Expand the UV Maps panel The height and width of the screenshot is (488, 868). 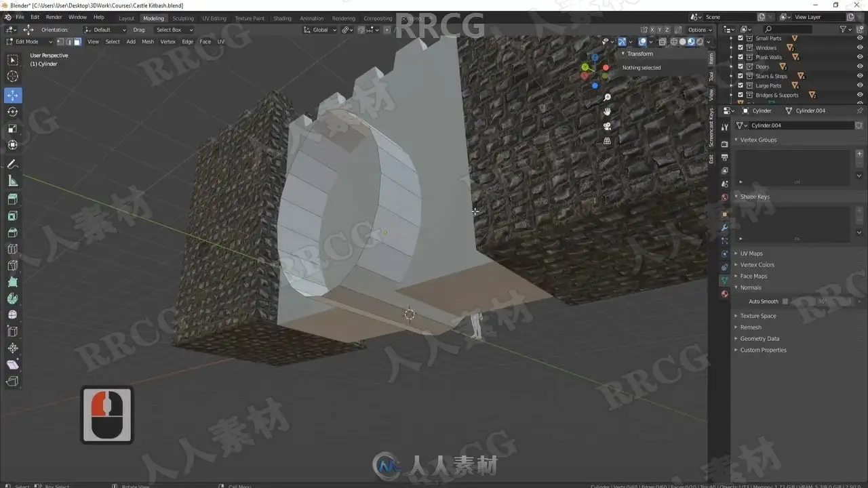pos(751,253)
